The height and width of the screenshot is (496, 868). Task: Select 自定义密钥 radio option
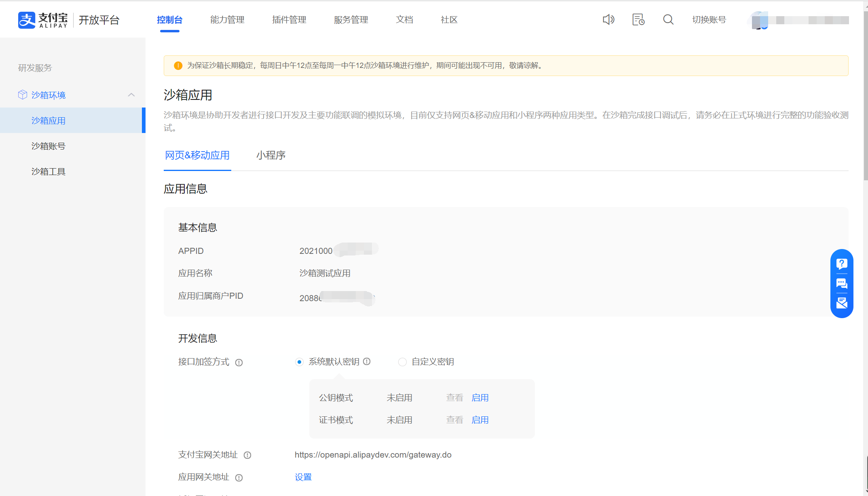point(402,362)
